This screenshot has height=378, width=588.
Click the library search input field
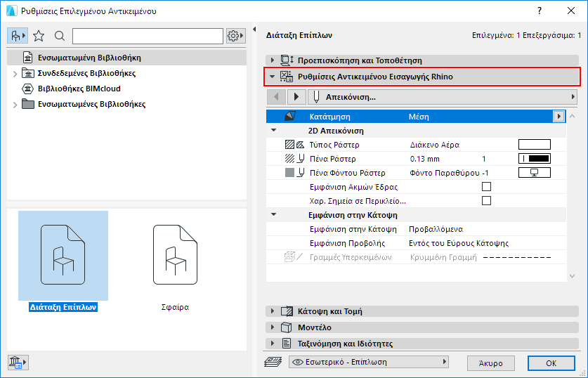coord(148,36)
